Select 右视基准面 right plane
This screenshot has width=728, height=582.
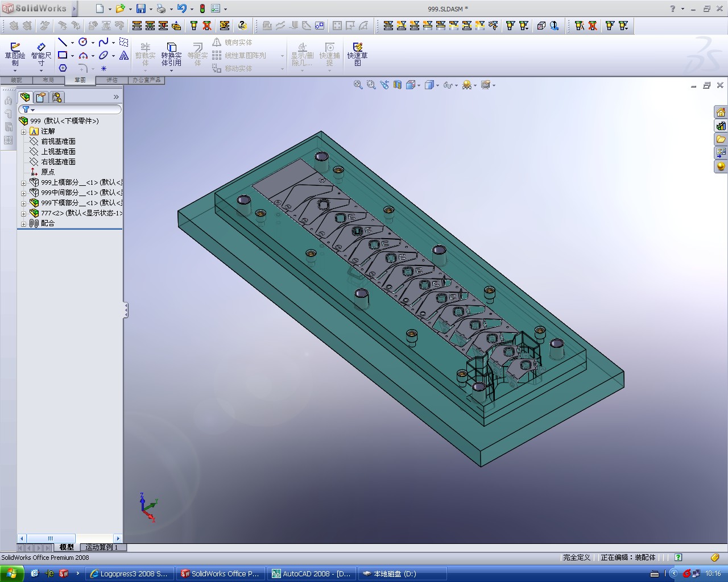pos(58,162)
